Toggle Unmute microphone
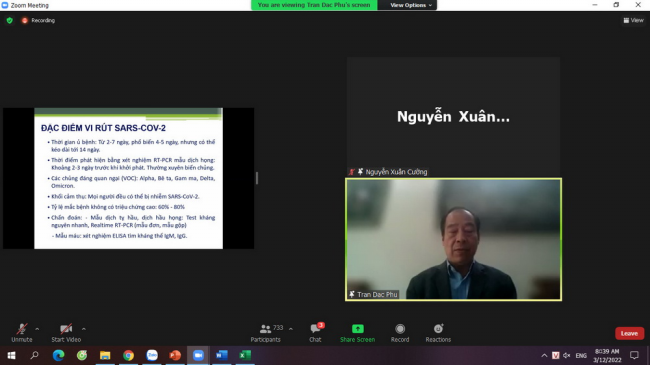650x365 pixels. point(22,333)
